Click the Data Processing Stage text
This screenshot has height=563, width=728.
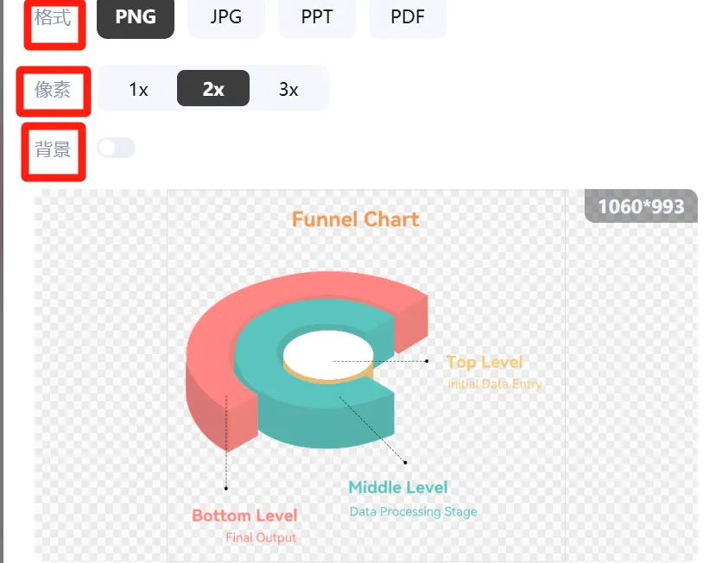[413, 512]
